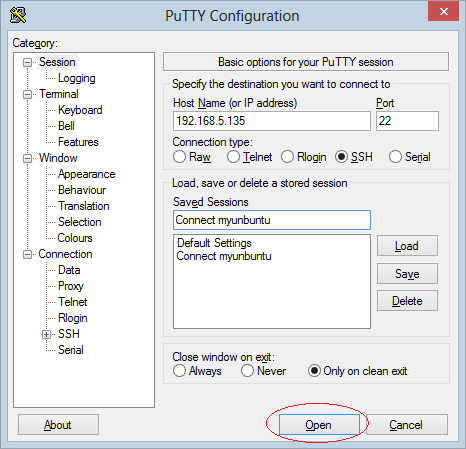Click the Host Name input field
Image resolution: width=466 pixels, height=449 pixels.
[272, 121]
